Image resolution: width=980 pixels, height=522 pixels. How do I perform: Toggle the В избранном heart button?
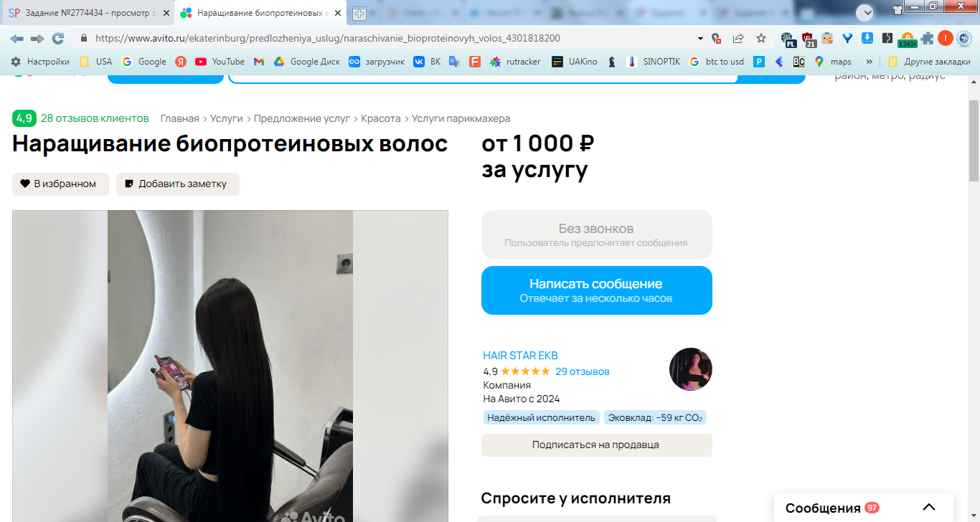coord(60,184)
